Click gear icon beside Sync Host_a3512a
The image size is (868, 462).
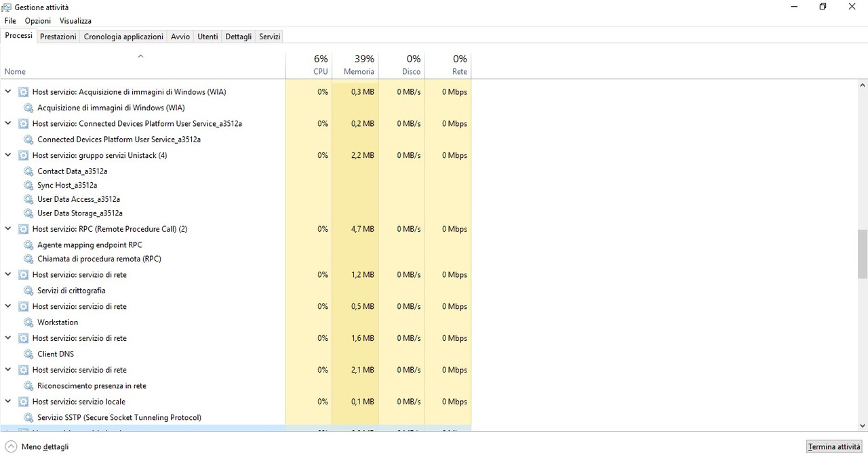click(x=28, y=186)
